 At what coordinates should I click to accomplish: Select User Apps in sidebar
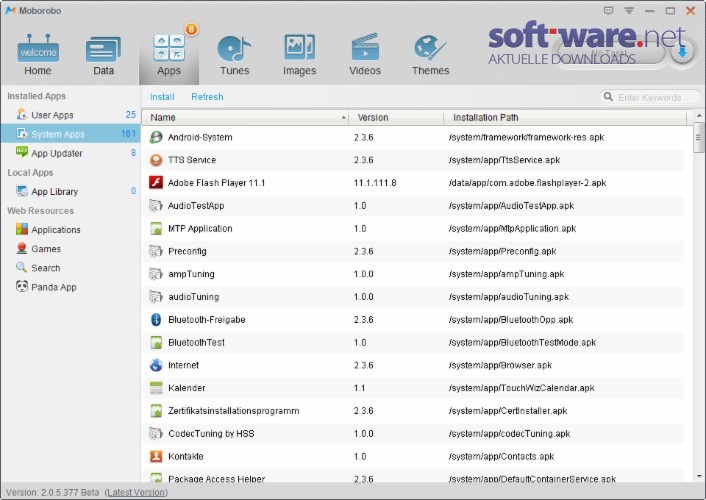pos(70,115)
